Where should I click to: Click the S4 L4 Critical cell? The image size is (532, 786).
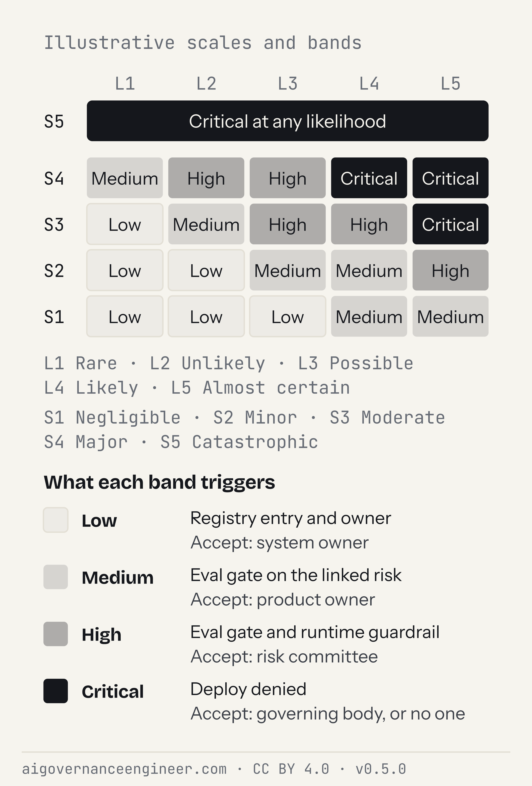[x=369, y=178]
